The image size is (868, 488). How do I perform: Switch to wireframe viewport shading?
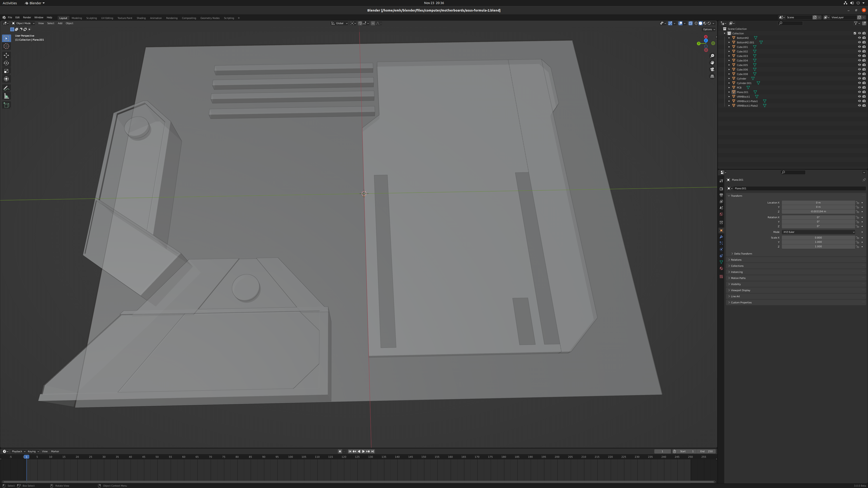click(x=696, y=23)
